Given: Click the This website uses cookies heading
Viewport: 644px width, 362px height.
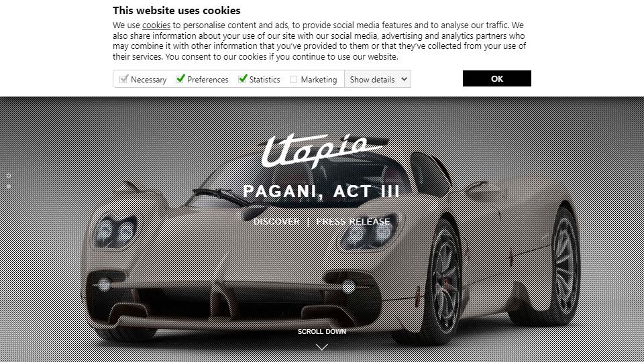Looking at the screenshot, I should pyautogui.click(x=176, y=10).
